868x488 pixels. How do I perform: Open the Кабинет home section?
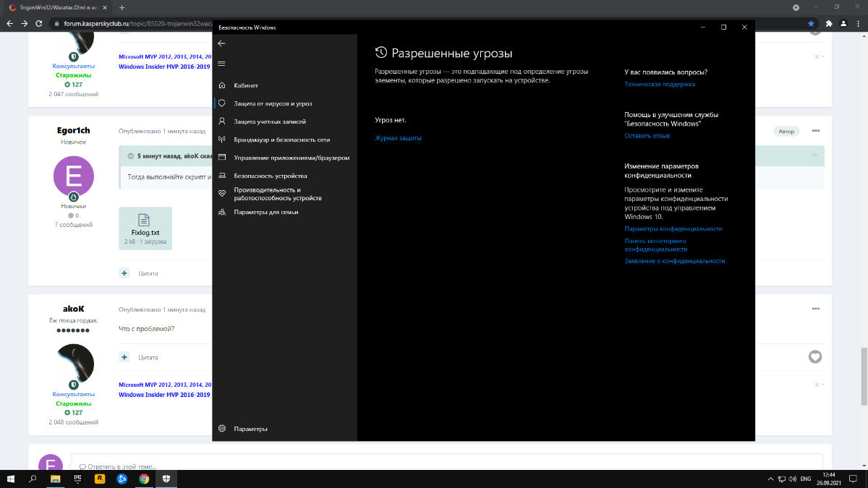click(x=246, y=85)
